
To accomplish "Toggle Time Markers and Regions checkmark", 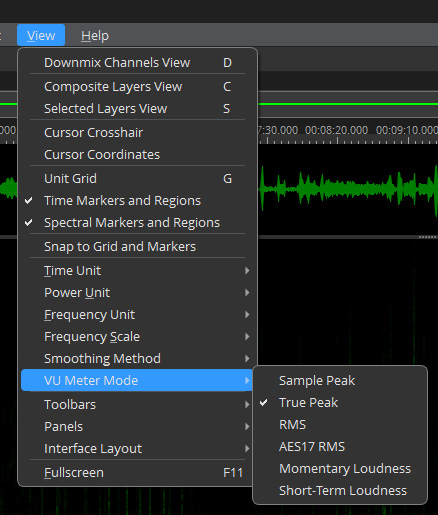I will click(29, 201).
